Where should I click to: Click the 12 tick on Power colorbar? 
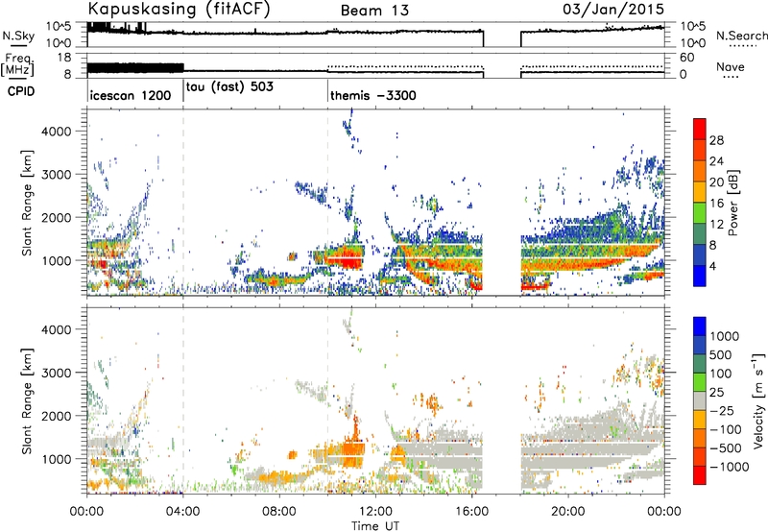tap(716, 225)
